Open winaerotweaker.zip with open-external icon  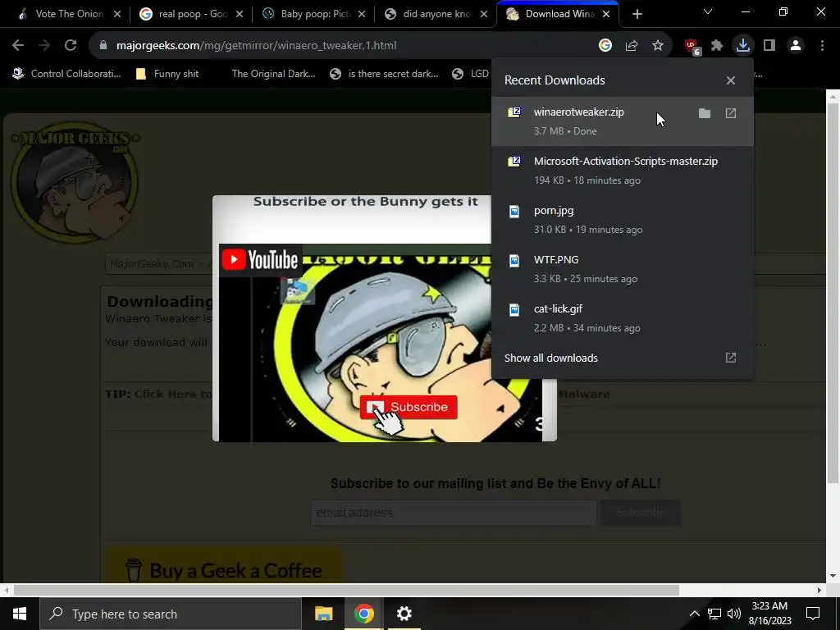731,113
